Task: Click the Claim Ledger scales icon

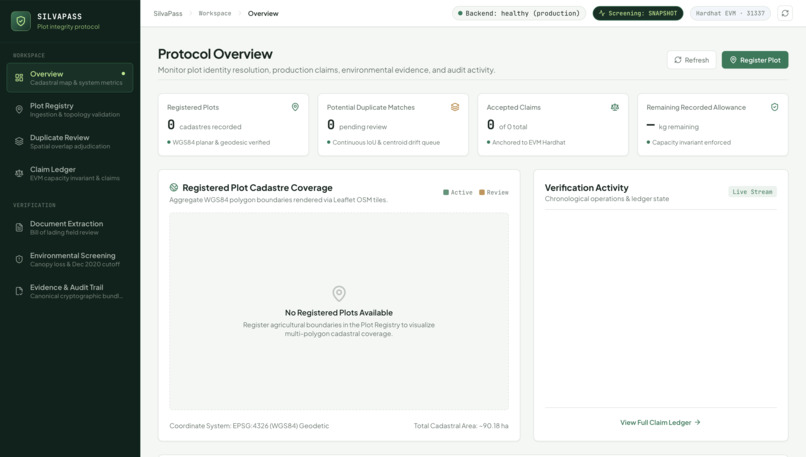Action: coord(19,173)
